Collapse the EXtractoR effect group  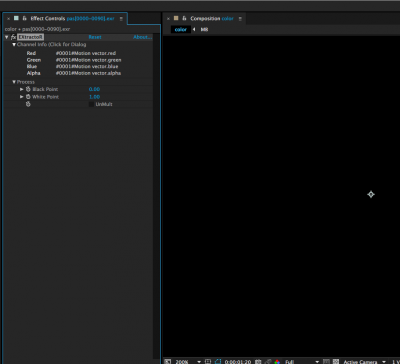coord(6,37)
